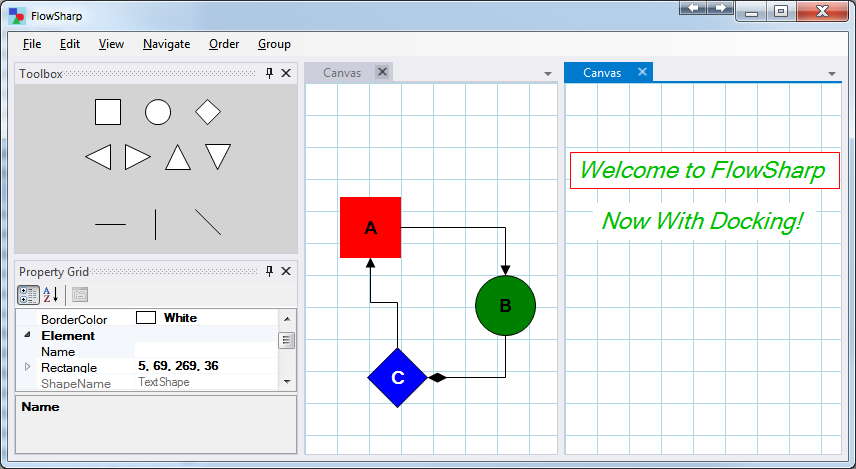Switch to the inactive left Canvas tab
Viewport: 856px width, 469px height.
(x=342, y=73)
